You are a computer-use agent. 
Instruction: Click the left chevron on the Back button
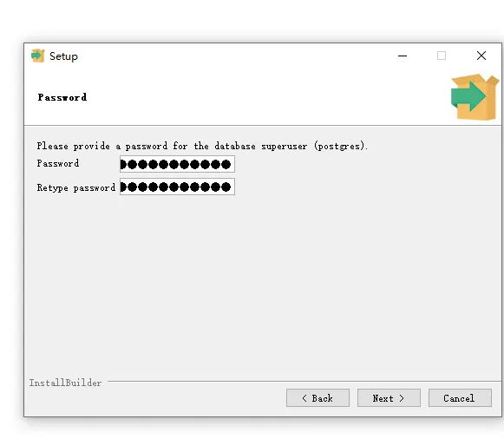(x=304, y=398)
